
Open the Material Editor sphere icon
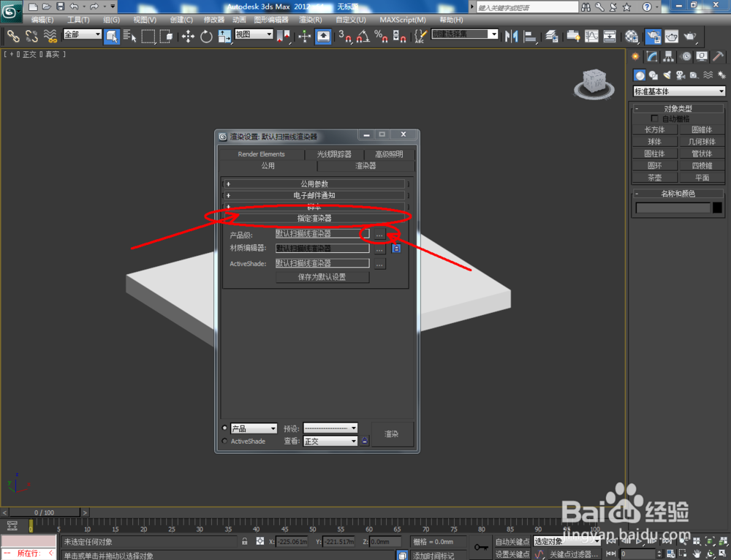632,36
